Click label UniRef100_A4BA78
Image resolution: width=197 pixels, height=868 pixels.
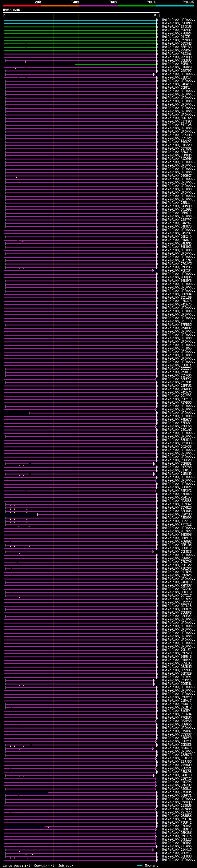177,419
